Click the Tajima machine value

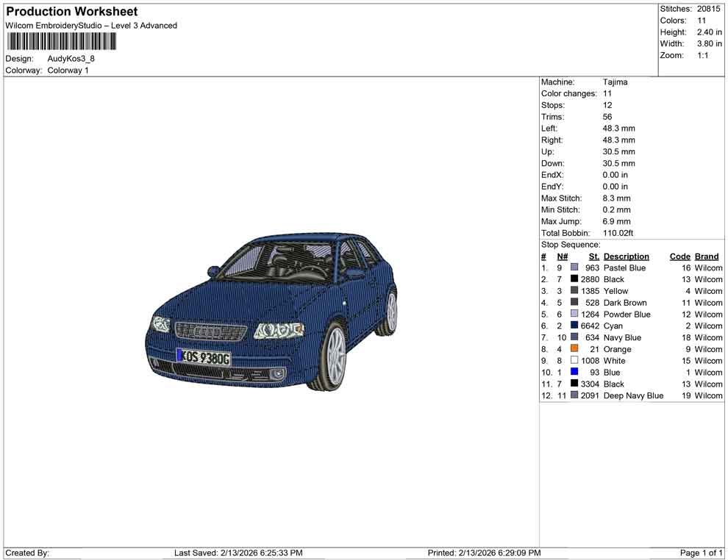click(x=615, y=82)
